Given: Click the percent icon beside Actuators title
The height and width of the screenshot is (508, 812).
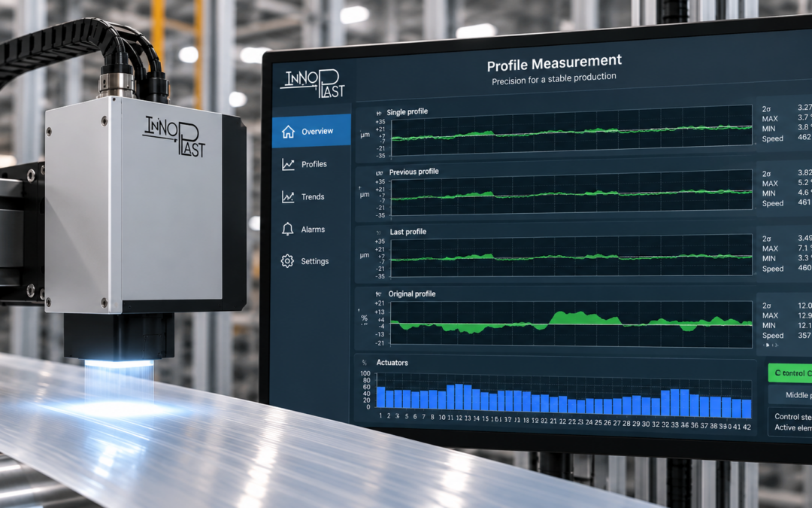Looking at the screenshot, I should pos(365,363).
